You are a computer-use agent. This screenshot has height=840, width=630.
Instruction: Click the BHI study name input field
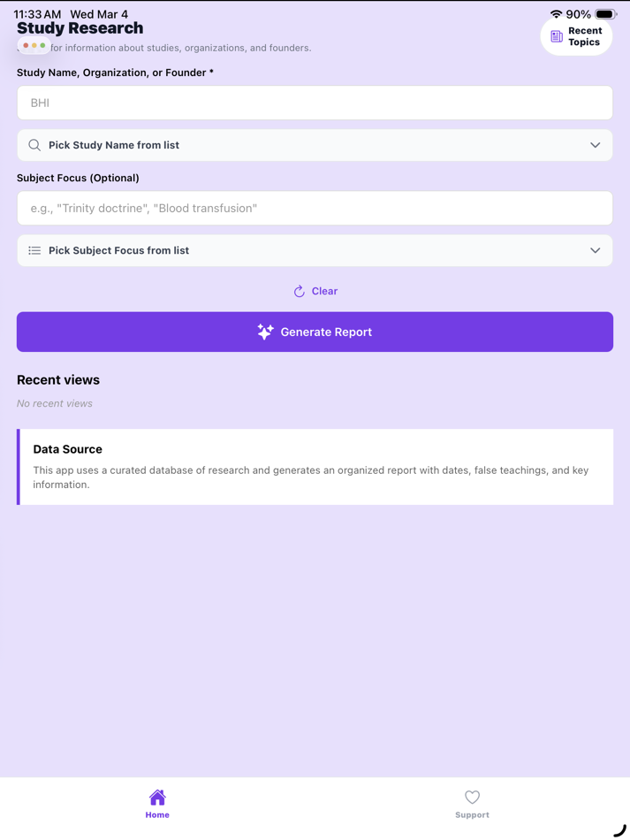[x=315, y=103]
